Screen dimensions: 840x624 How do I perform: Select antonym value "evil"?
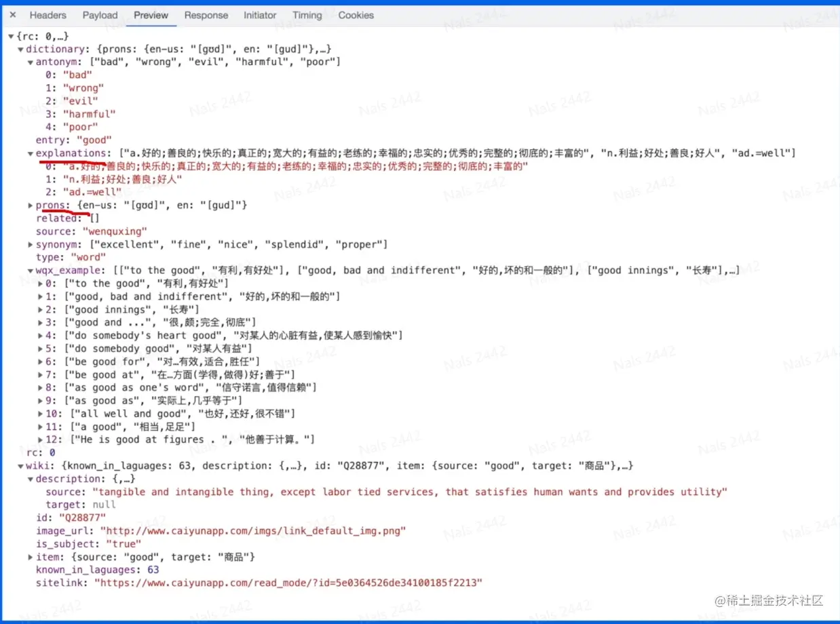click(x=80, y=101)
